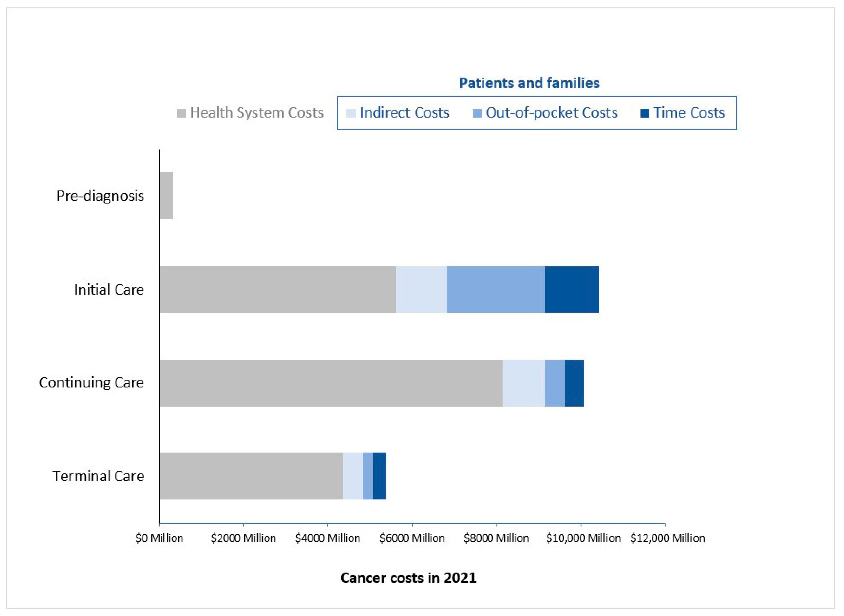This screenshot has width=844, height=616.
Task: Select Initial Care health system bar segment
Action: [x=277, y=289]
